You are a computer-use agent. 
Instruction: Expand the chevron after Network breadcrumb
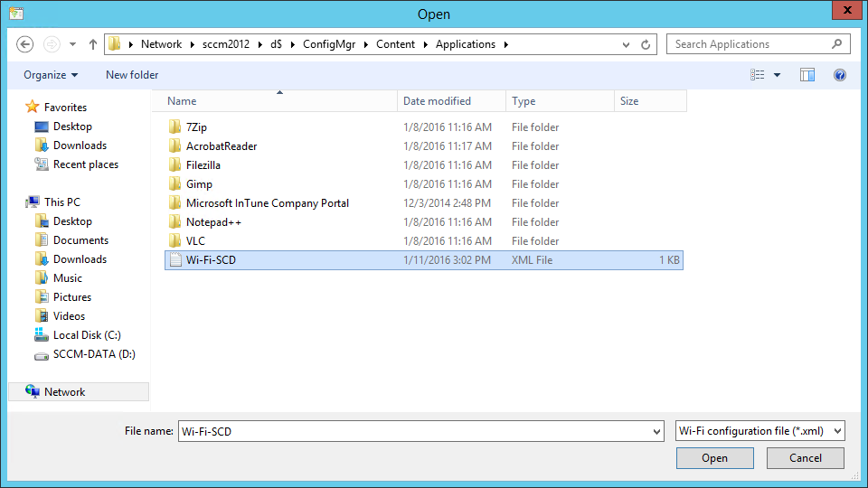click(x=192, y=44)
